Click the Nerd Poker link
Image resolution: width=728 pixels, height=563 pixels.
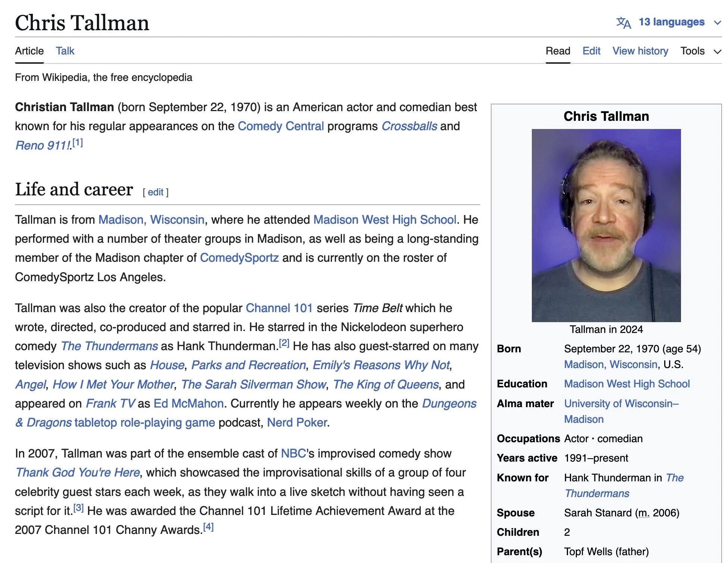(x=297, y=423)
